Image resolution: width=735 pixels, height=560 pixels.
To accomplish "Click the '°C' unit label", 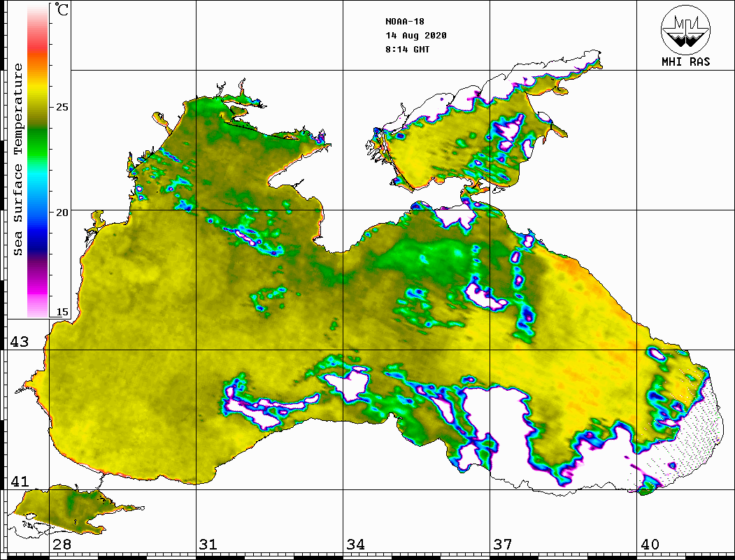I will [x=62, y=9].
